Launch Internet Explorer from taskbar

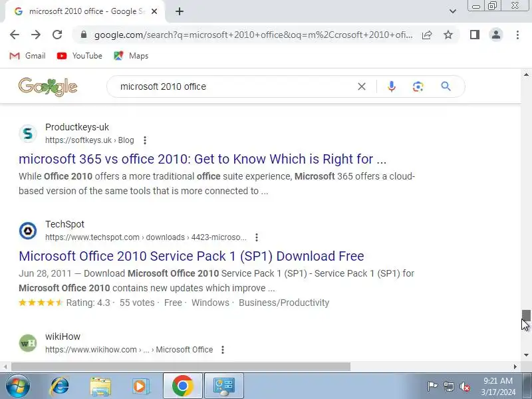point(60,386)
